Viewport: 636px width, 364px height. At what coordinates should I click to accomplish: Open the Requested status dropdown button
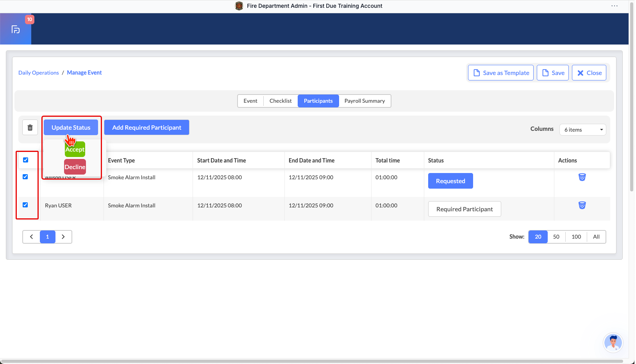450,181
